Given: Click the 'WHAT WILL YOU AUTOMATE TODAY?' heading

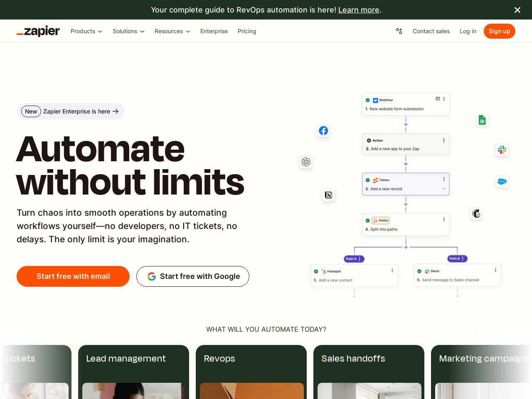Looking at the screenshot, I should coord(266,329).
